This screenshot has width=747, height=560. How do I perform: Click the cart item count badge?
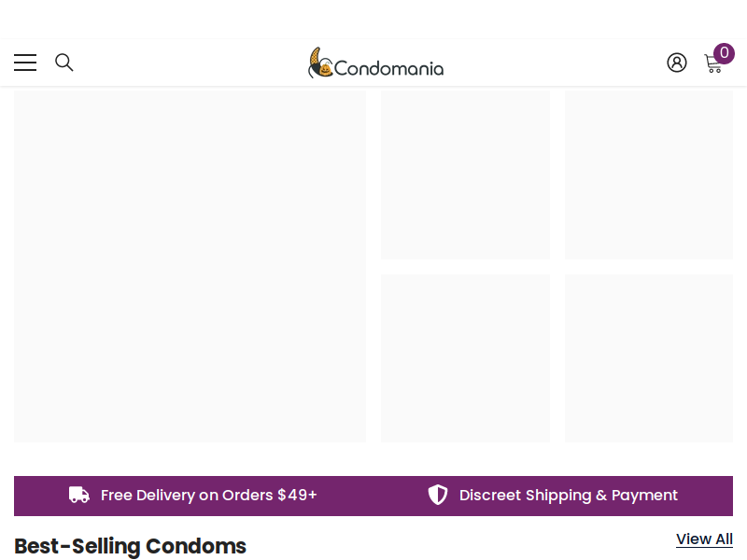725,53
